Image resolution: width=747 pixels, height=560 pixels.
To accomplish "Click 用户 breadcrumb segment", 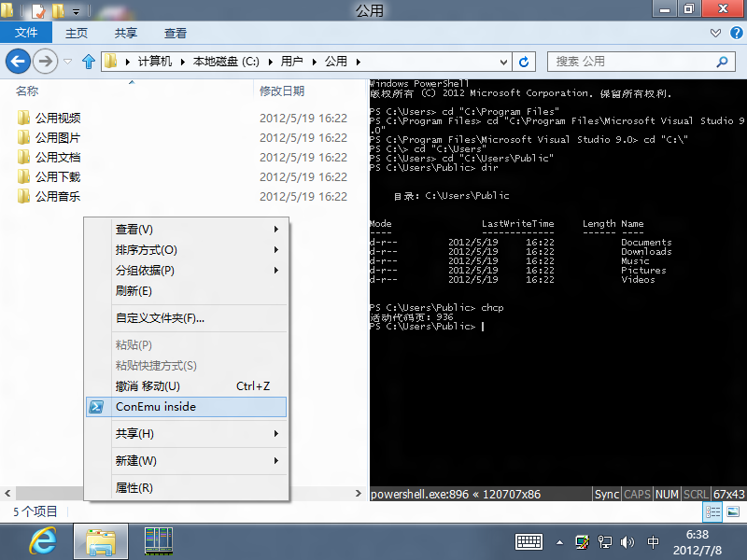I will pos(291,62).
